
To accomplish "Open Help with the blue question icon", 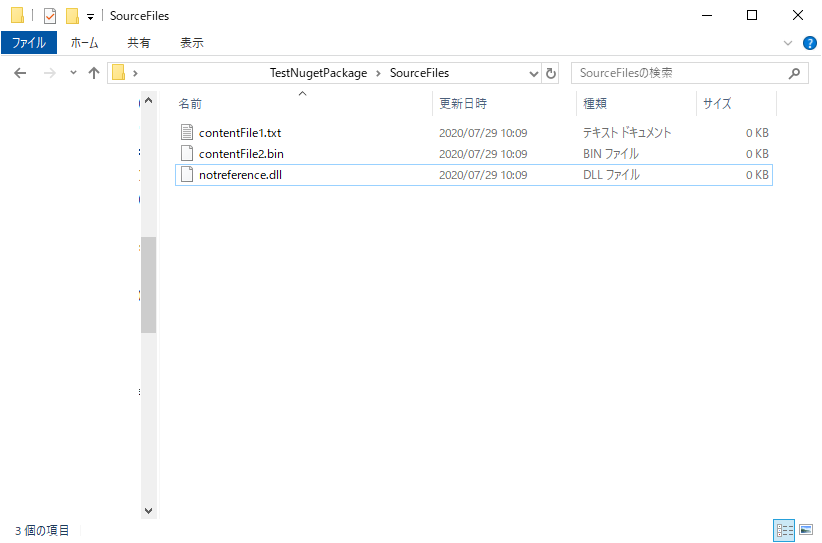I will [809, 43].
